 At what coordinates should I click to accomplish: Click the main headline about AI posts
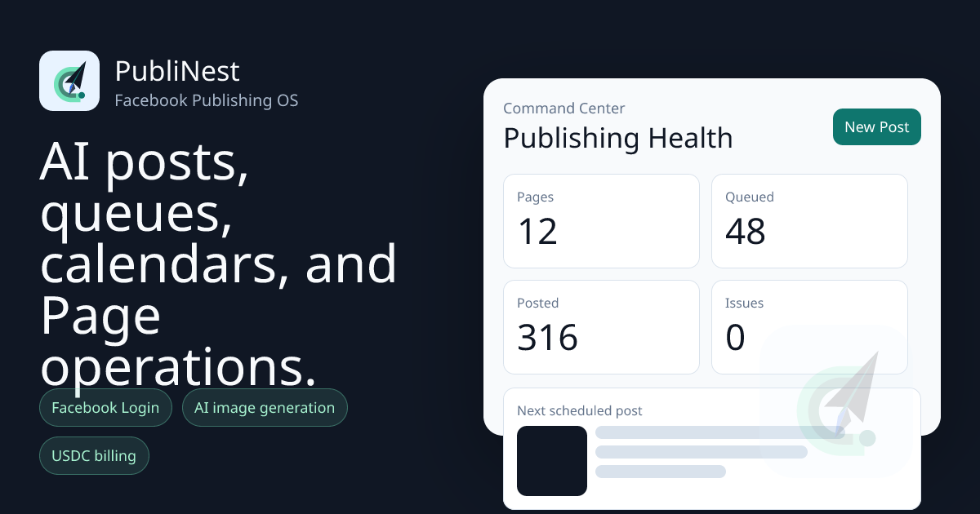click(x=219, y=264)
